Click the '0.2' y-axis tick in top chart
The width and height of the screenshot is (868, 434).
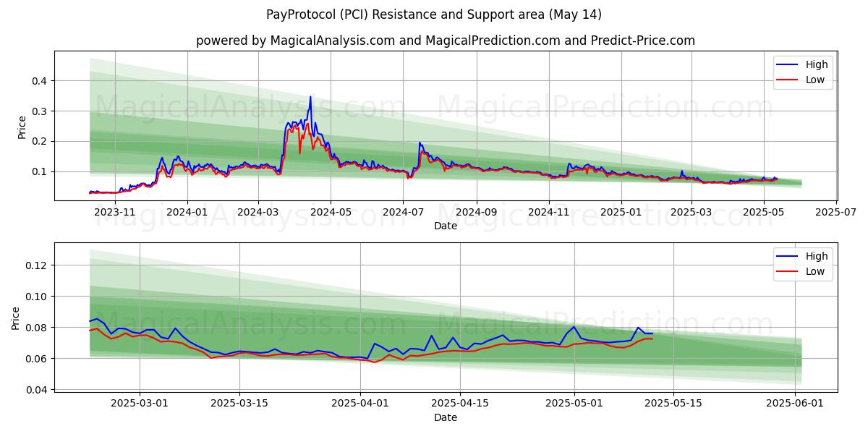(41, 142)
